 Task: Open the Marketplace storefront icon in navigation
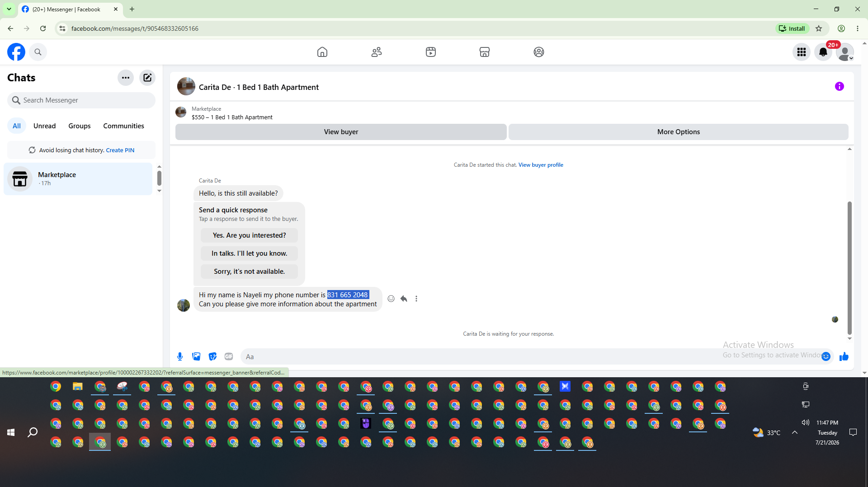tap(485, 52)
